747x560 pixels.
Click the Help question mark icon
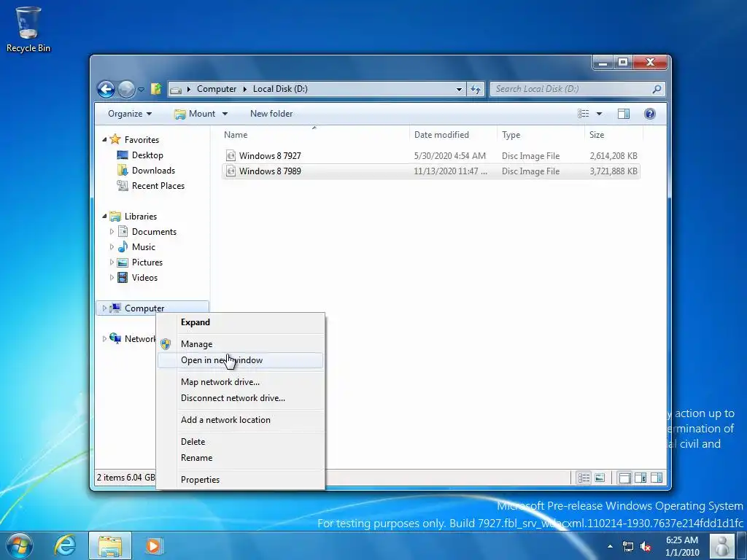650,114
